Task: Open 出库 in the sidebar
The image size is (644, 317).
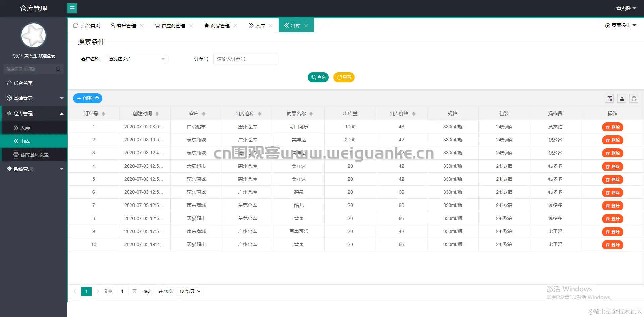Action: 34,141
